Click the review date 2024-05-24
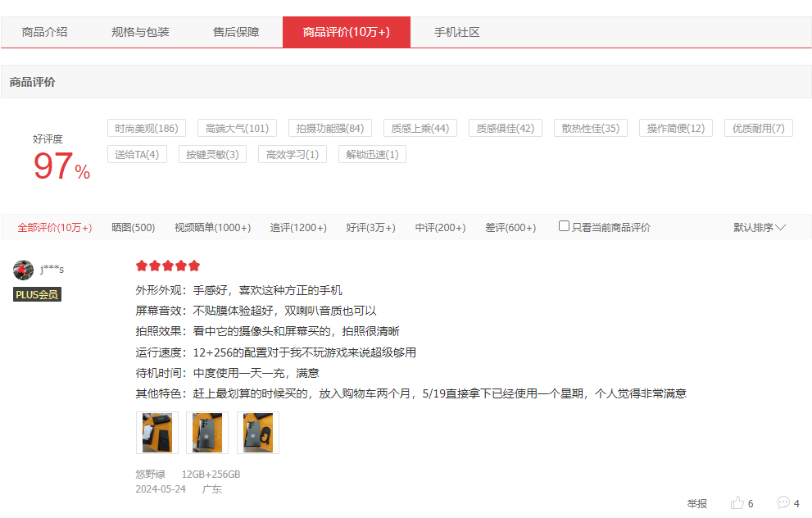The image size is (812, 518). 161,489
